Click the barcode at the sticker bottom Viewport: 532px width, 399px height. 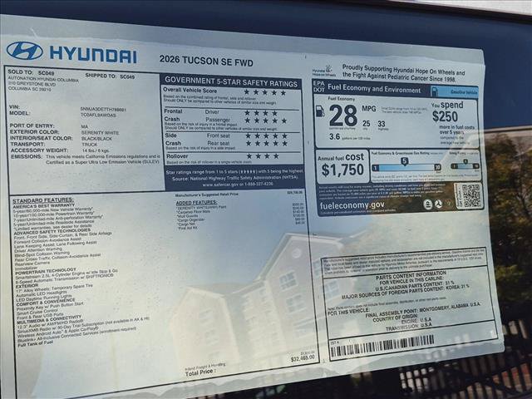coord(382,347)
